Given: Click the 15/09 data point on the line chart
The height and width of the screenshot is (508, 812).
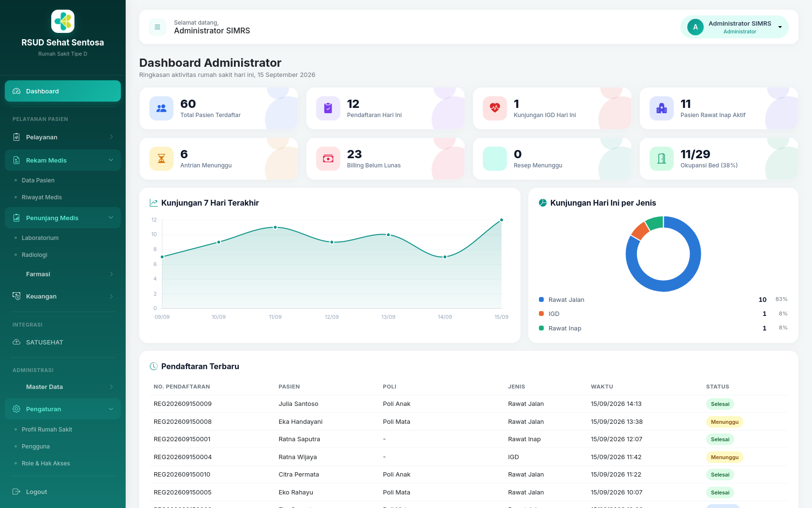Looking at the screenshot, I should [x=501, y=220].
